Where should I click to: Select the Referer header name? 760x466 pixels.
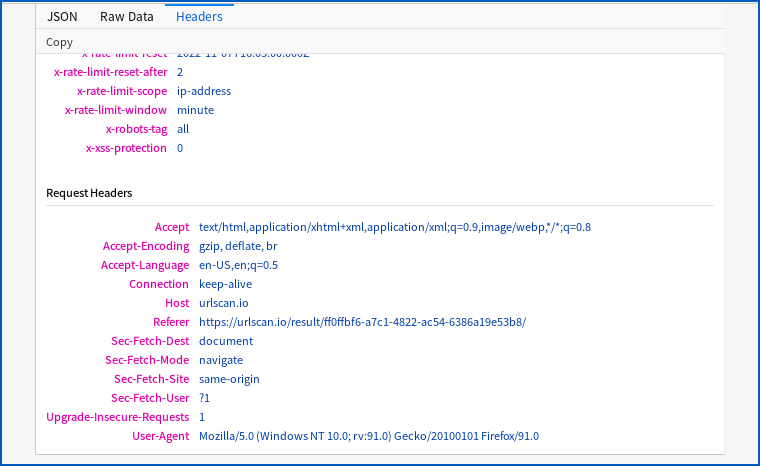pos(171,321)
